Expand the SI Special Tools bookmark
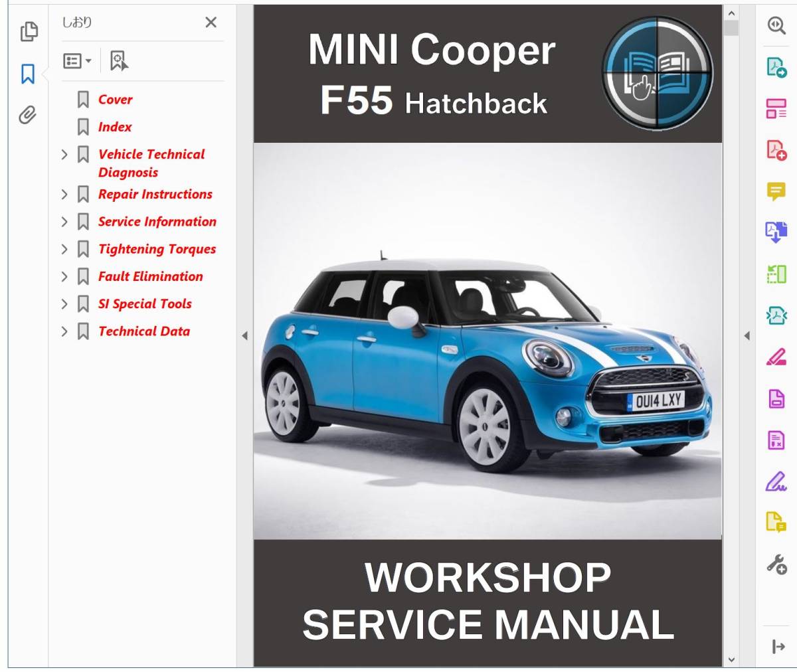797x672 pixels. point(64,303)
